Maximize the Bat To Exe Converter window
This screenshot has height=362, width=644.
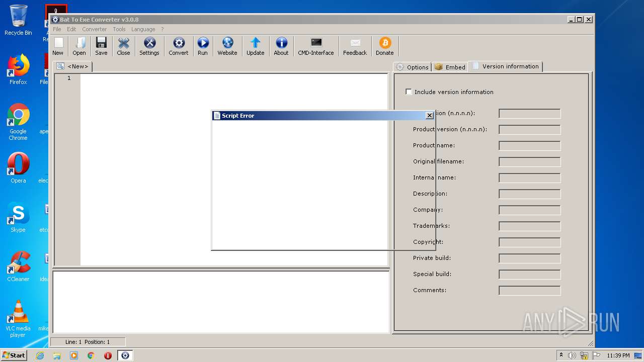coord(580,20)
